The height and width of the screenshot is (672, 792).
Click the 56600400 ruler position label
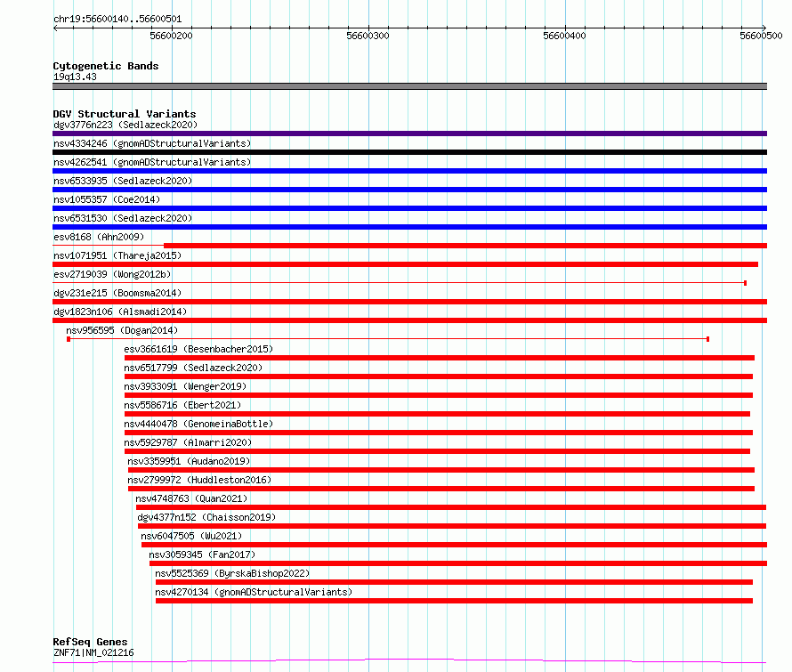point(564,36)
